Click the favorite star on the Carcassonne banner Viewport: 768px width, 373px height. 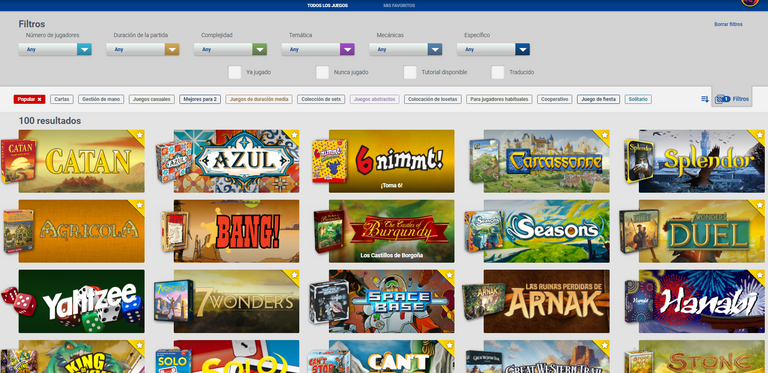(604, 135)
